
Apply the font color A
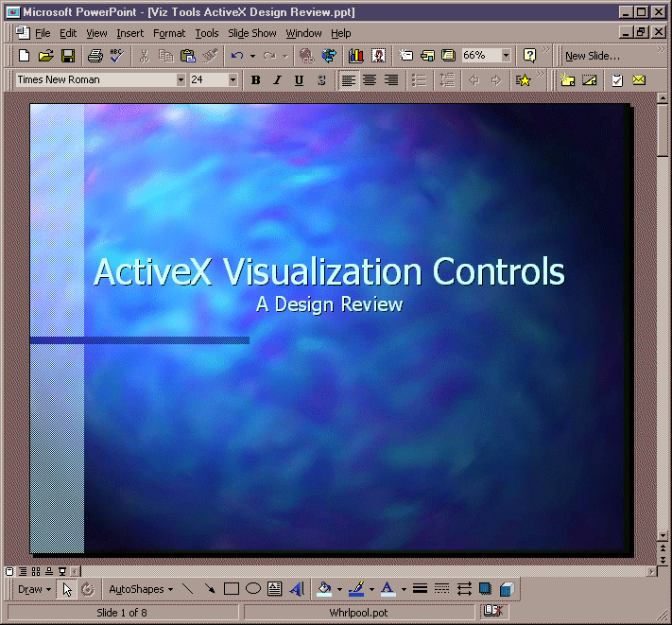point(388,588)
